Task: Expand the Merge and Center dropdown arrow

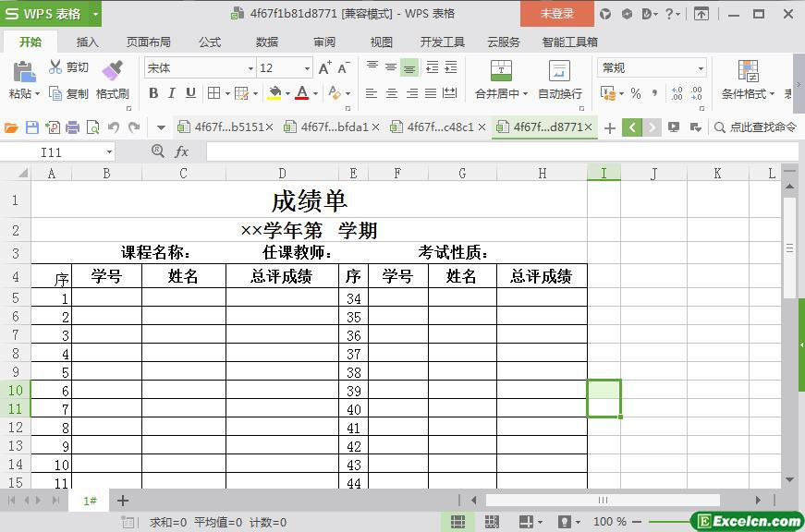Action: [525, 94]
